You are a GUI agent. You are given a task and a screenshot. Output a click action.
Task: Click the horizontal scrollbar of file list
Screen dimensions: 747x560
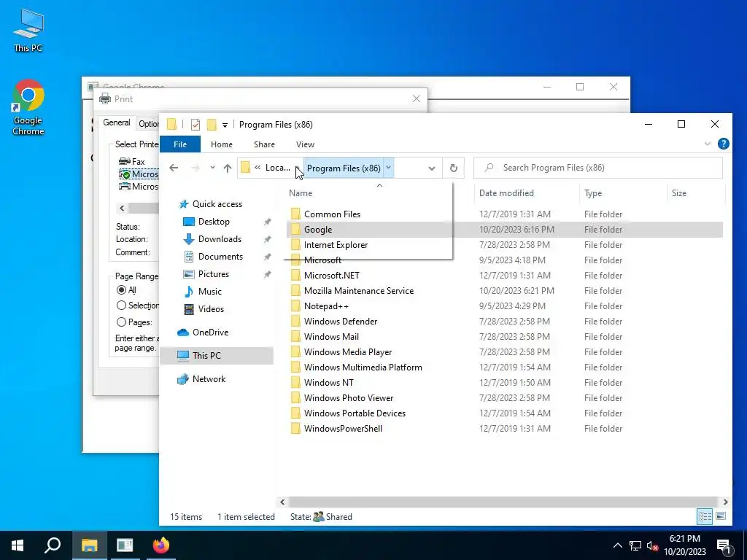click(x=503, y=502)
